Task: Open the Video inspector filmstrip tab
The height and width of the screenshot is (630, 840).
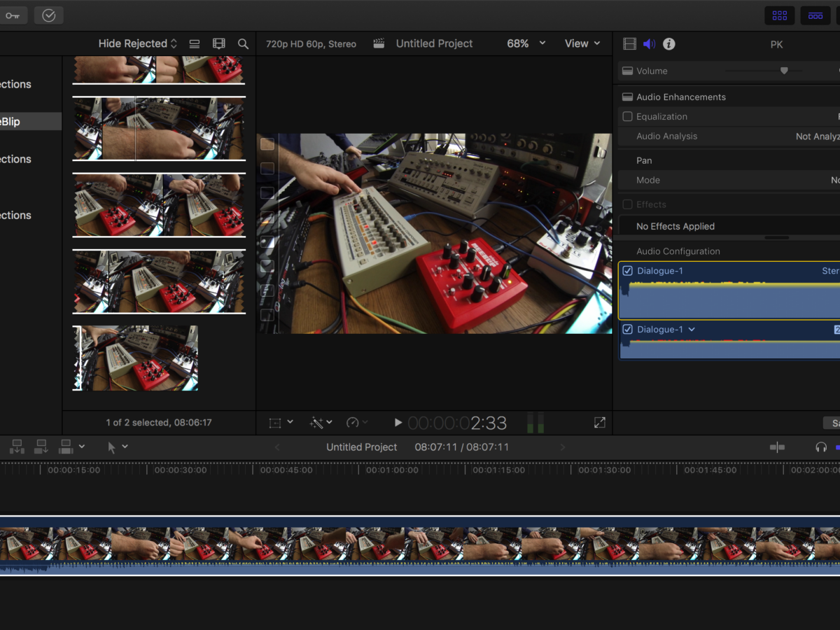Action: (629, 44)
